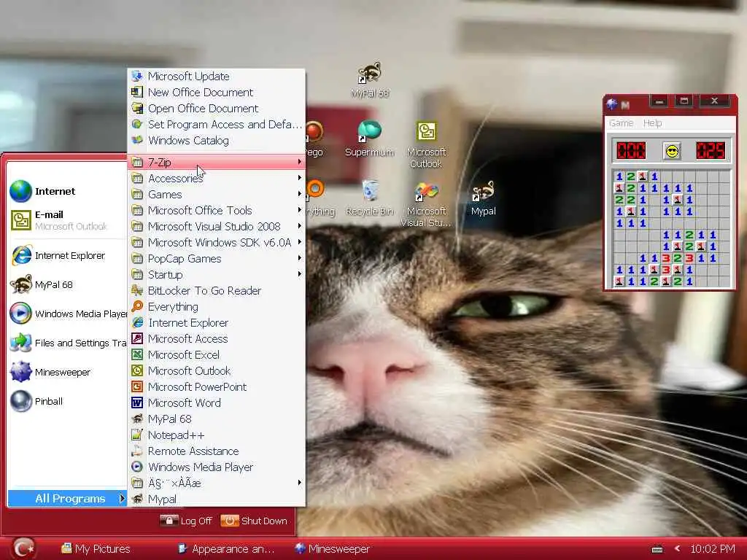747x560 pixels.
Task: Launch BitLocker To Go Reader
Action: coord(216,290)
